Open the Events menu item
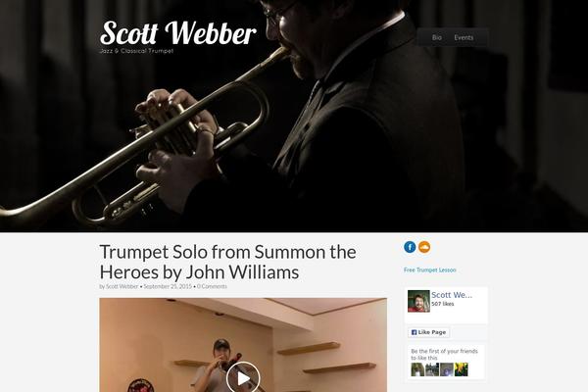This screenshot has width=588, height=392. pyautogui.click(x=464, y=37)
